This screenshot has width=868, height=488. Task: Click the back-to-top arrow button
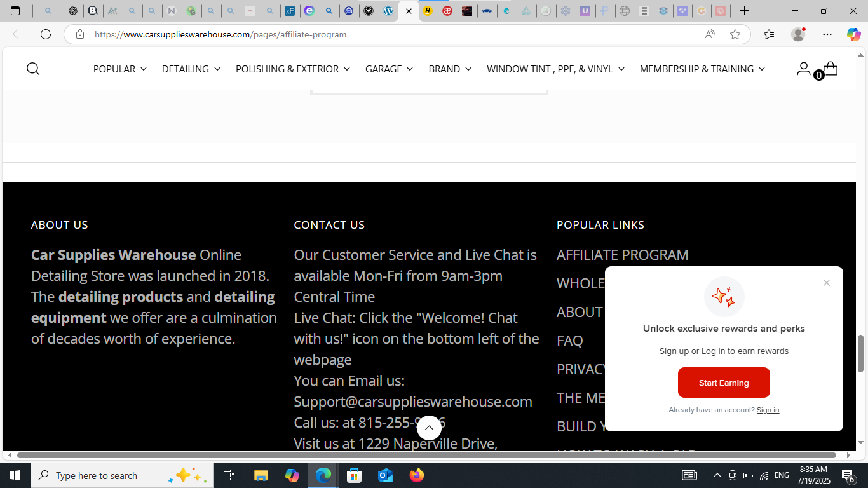point(429,428)
